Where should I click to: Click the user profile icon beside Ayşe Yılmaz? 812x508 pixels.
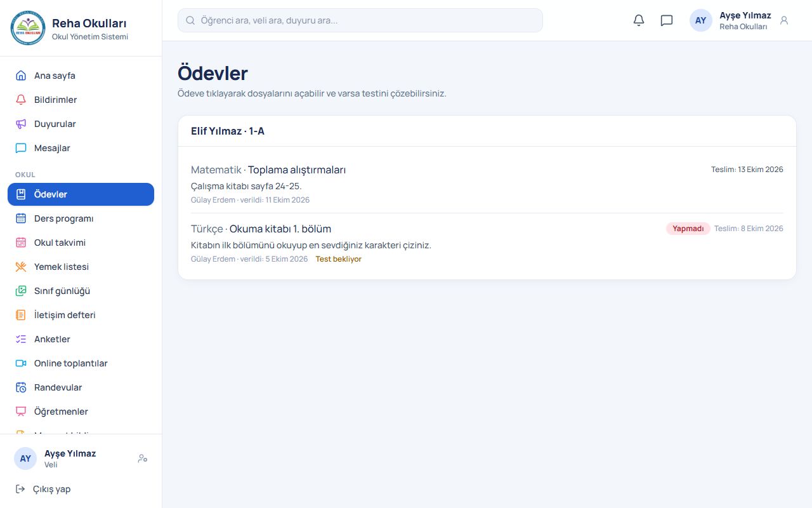click(x=784, y=20)
